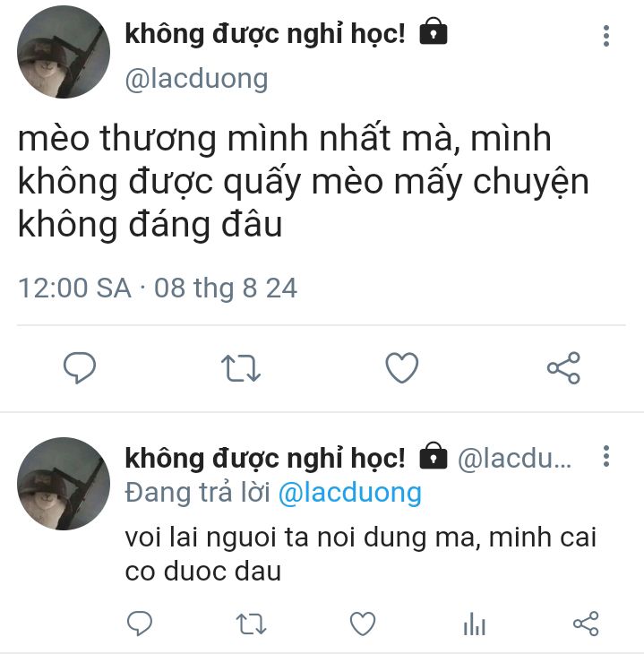
Task: Like the reply tweet
Action: 363,624
